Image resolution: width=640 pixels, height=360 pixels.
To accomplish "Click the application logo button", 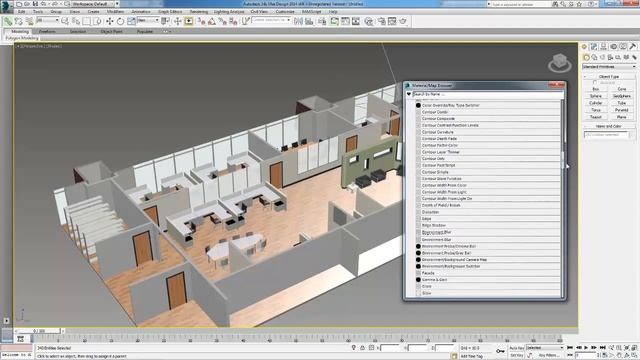I will (7, 7).
